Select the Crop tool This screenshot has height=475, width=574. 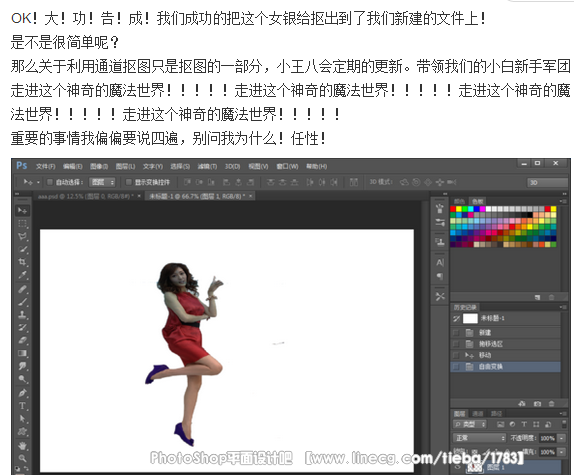click(22, 262)
